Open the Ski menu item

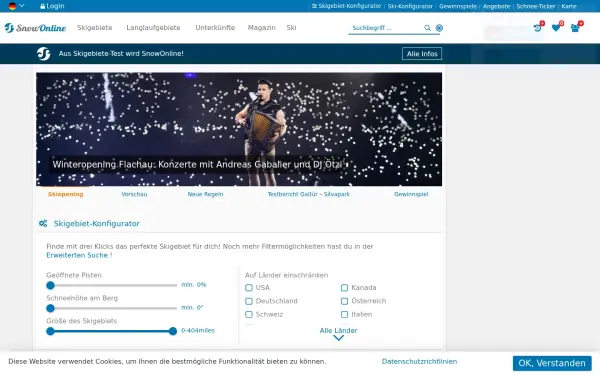tap(291, 28)
